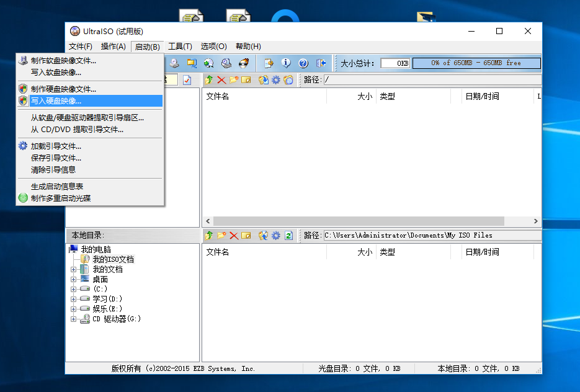
Task: Sort local list by 文件名 column header
Action: [264, 252]
